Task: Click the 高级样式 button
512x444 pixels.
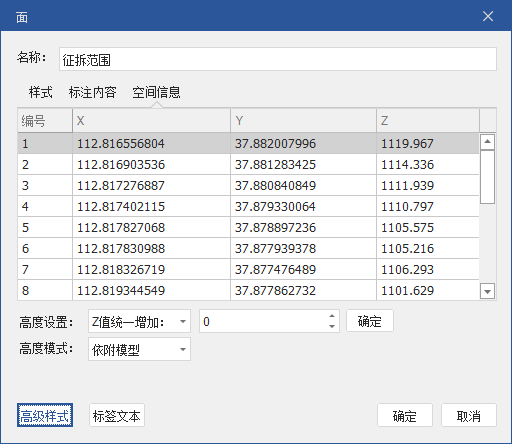Action: 45,415
